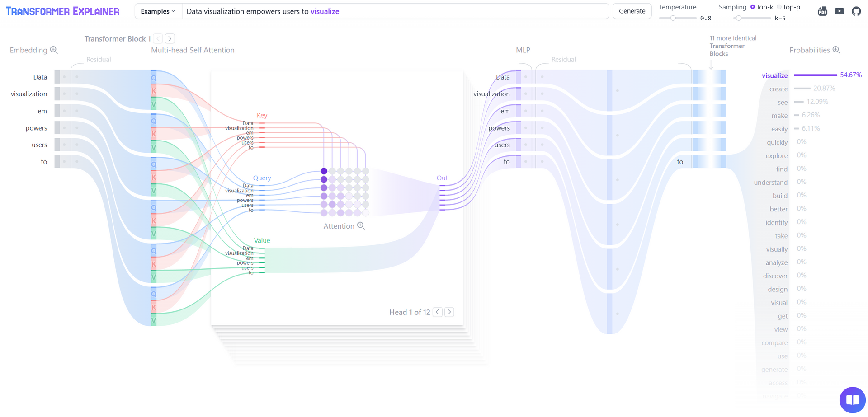The image size is (868, 417).
Task: Click the Residual label near Embedding
Action: 99,59
